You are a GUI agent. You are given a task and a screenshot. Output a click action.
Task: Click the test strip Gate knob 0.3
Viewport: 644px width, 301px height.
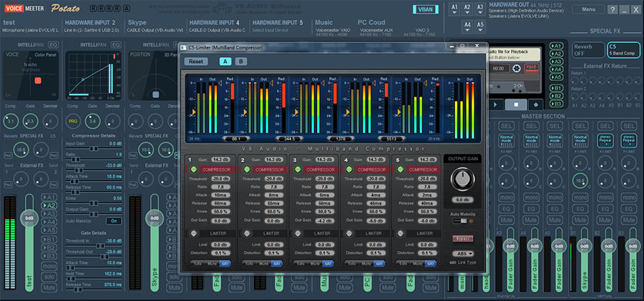tap(31, 122)
